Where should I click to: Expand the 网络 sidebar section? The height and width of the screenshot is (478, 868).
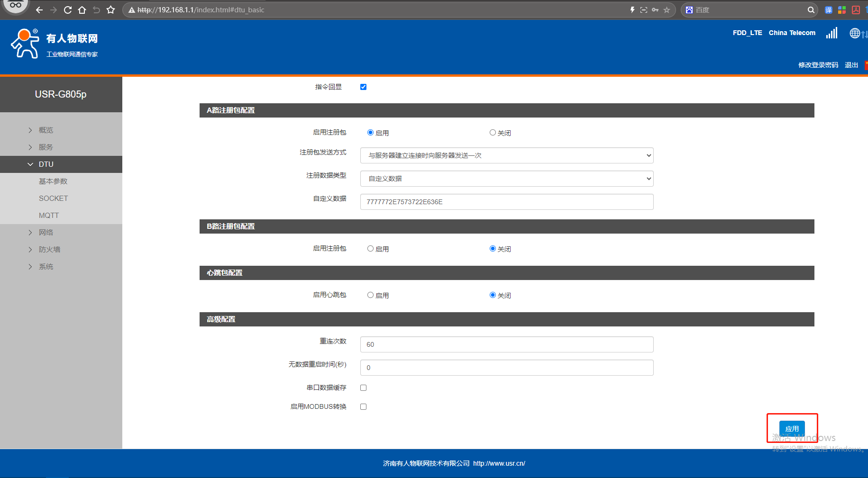coord(46,233)
